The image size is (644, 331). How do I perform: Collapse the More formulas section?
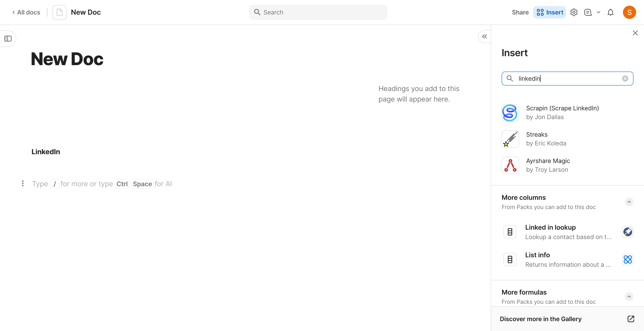[x=629, y=296]
